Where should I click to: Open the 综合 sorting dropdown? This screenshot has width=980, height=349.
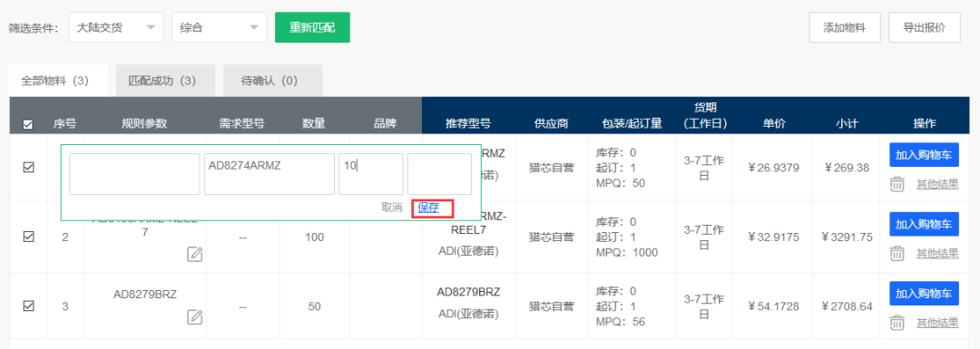[219, 27]
